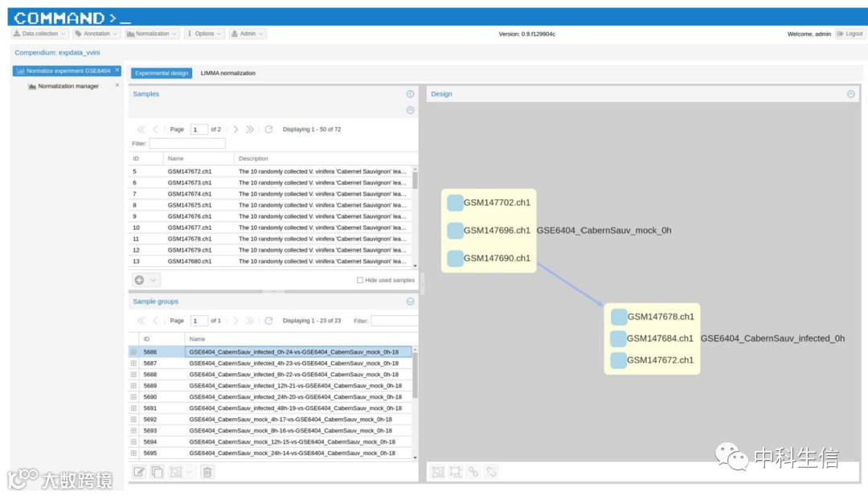The image size is (868, 496).
Task: Click the copy sample group icon
Action: [158, 472]
